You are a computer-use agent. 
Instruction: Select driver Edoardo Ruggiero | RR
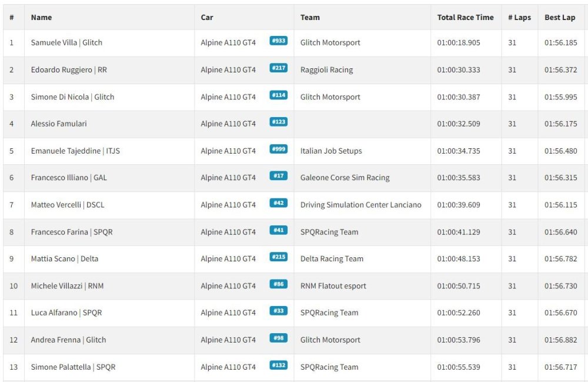(69, 70)
